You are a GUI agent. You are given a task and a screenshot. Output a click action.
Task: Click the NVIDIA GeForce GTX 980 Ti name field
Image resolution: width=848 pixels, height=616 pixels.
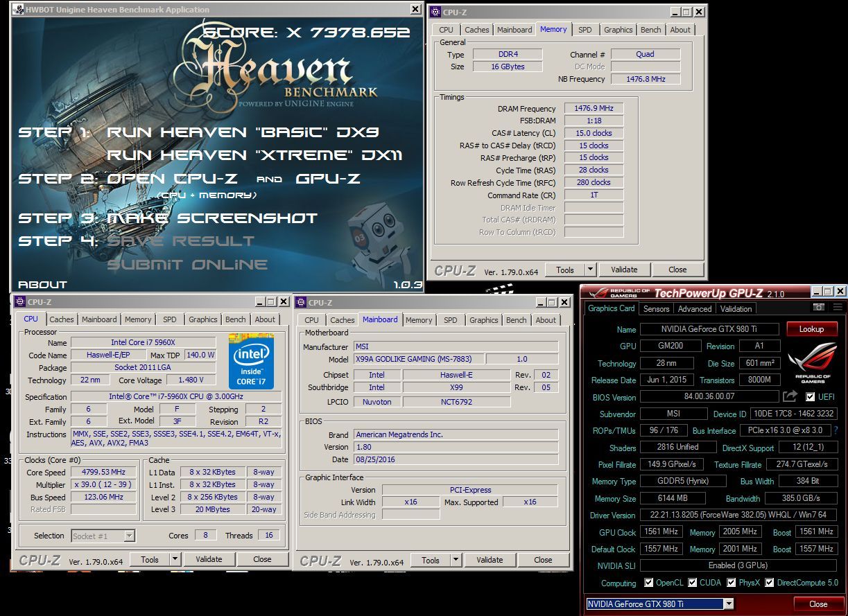click(709, 330)
